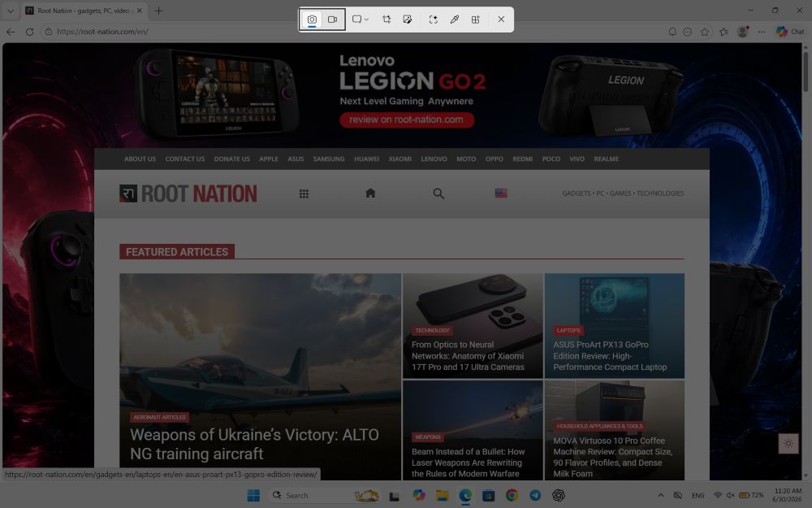Screen dimensions: 812x508
Task: Open the CONTACT US menu link
Action: [x=185, y=159]
